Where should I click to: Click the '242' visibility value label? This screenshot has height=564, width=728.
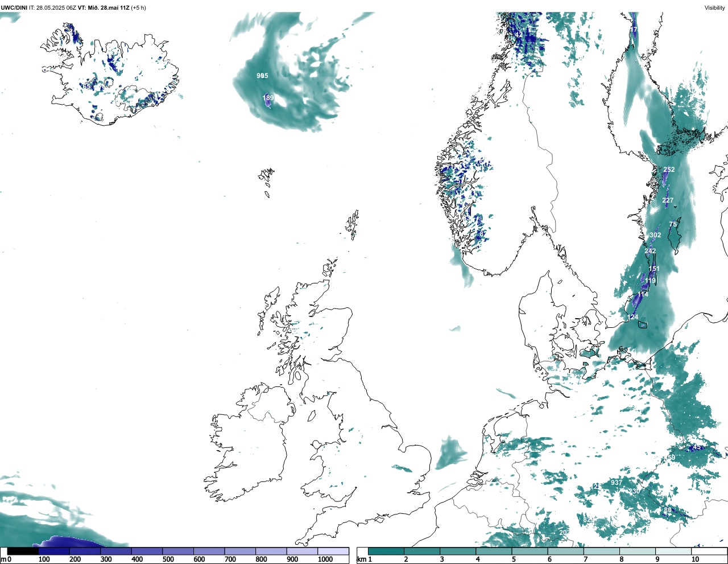[650, 251]
